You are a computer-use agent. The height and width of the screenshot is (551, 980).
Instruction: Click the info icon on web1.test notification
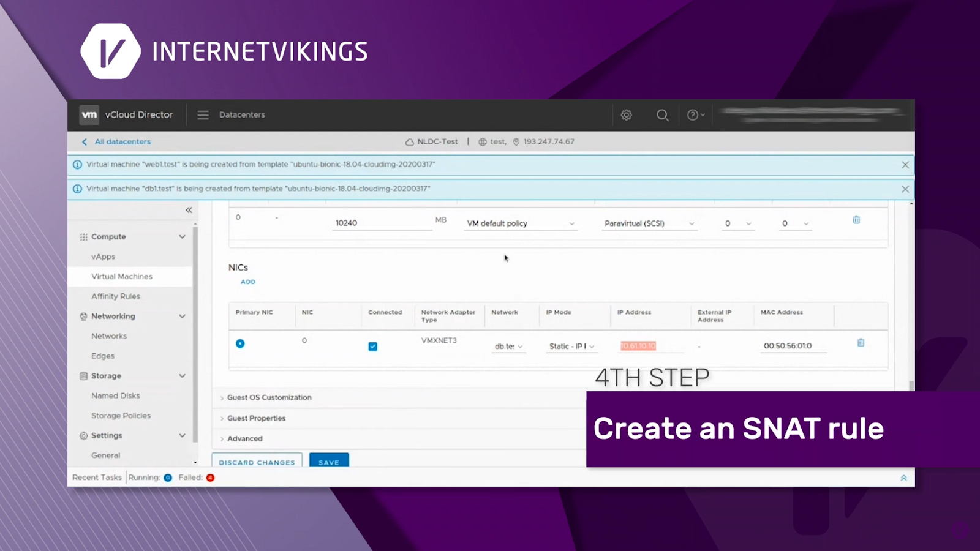[x=77, y=165]
